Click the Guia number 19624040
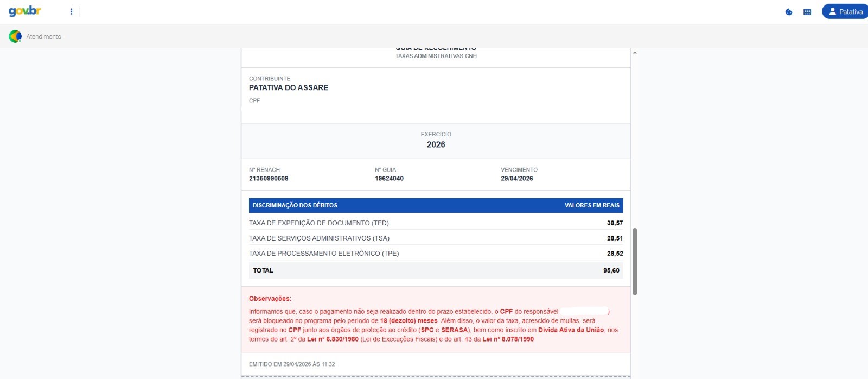Viewport: 868px width, 379px height. coord(389,179)
